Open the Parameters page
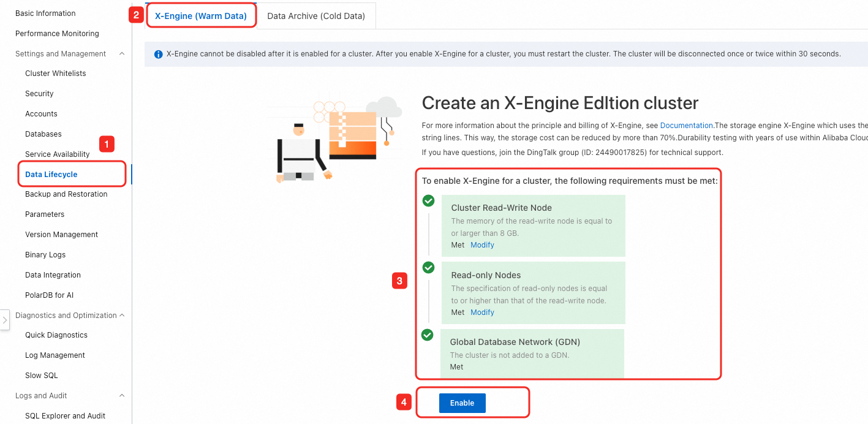This screenshot has height=424, width=868. point(45,214)
